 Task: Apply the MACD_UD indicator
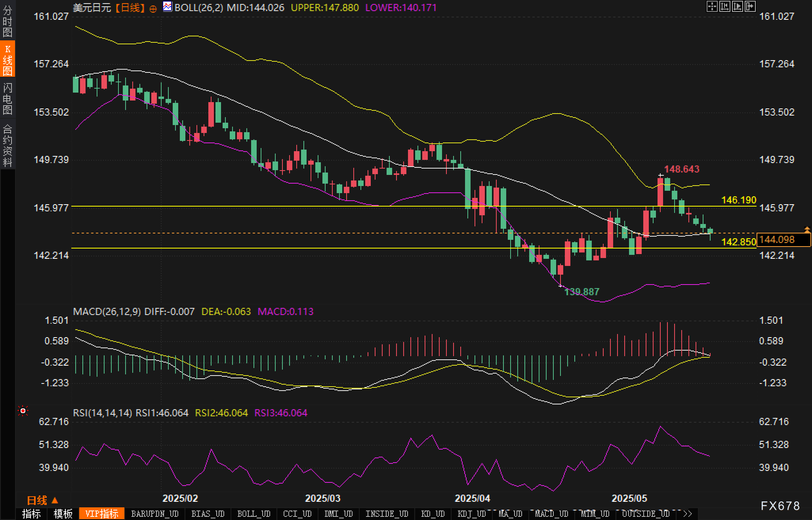pyautogui.click(x=551, y=514)
